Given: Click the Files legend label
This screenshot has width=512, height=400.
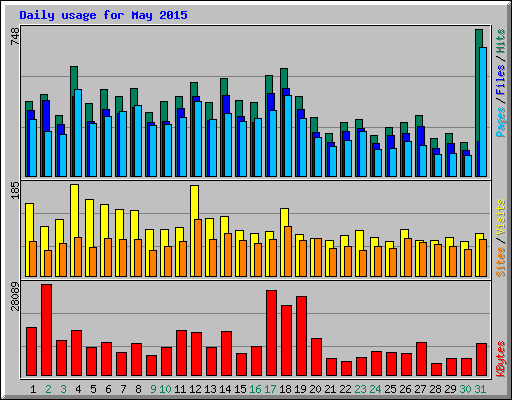Looking at the screenshot, I should pyautogui.click(x=501, y=80).
